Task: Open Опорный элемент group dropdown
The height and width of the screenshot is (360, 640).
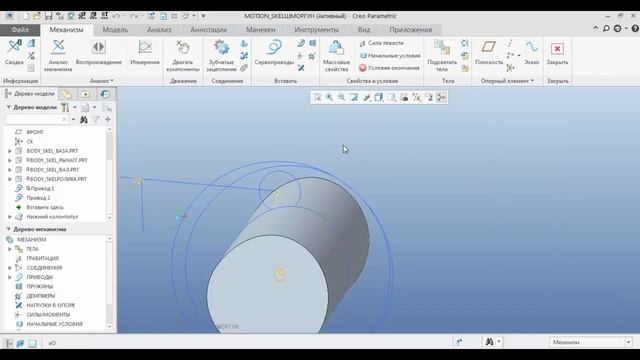Action: 507,81
